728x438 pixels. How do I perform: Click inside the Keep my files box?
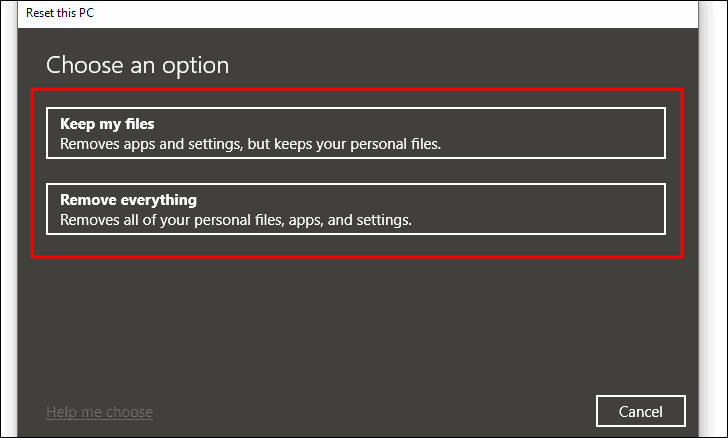point(356,133)
